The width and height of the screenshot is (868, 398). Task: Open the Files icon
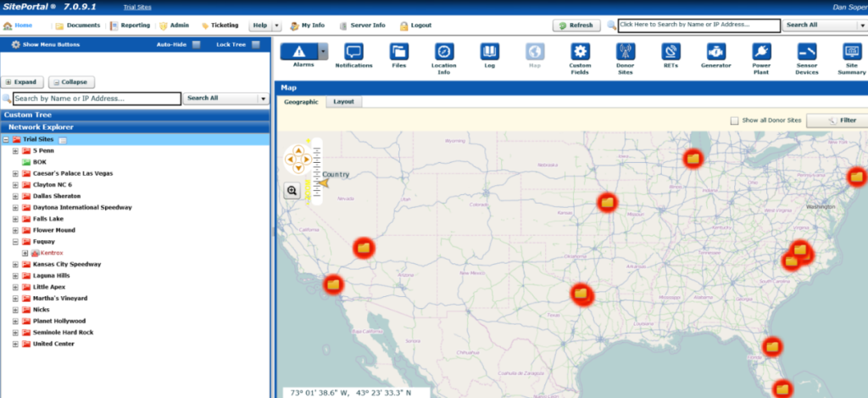pos(398,52)
